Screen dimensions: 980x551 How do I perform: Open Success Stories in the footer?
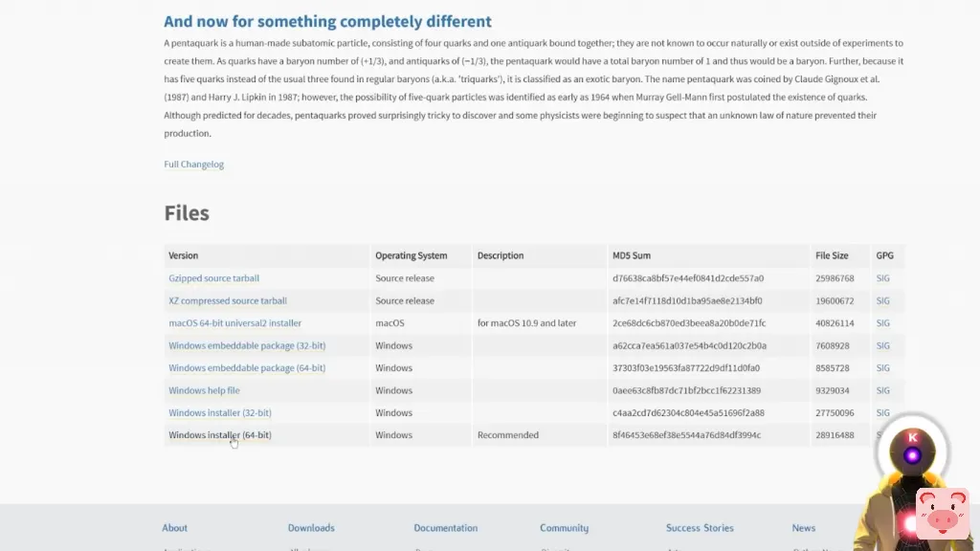[x=700, y=528]
